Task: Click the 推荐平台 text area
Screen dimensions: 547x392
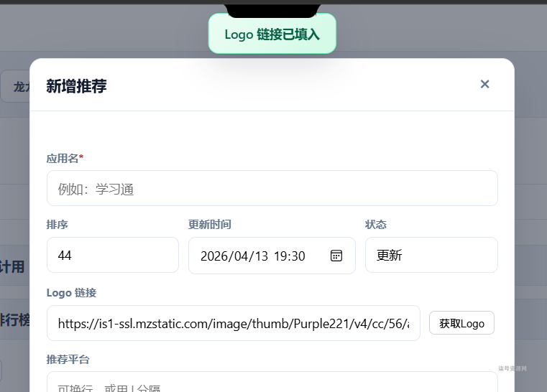Action: pyautogui.click(x=272, y=382)
